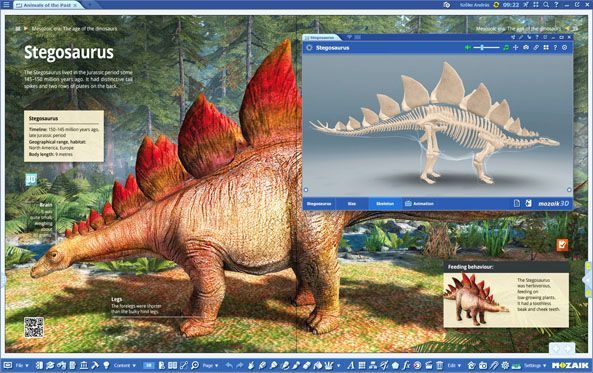Click the question mark help in viewer toolbar

(x=555, y=48)
